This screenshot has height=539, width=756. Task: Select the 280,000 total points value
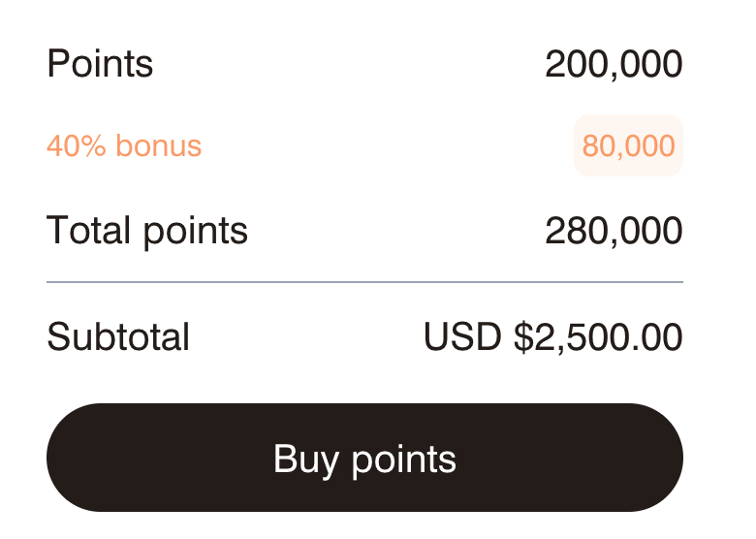(614, 231)
